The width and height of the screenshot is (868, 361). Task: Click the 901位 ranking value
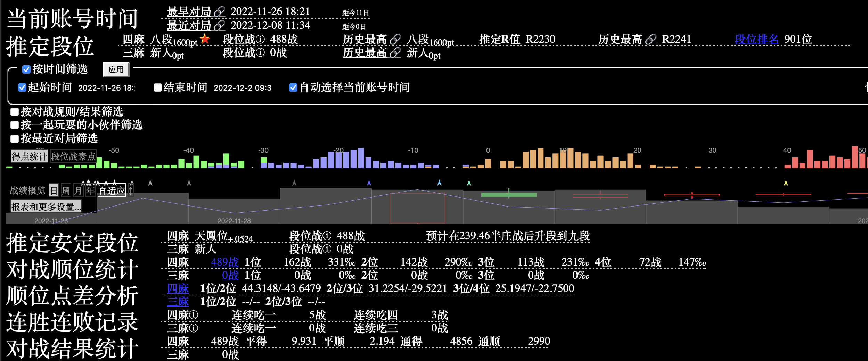click(x=798, y=39)
